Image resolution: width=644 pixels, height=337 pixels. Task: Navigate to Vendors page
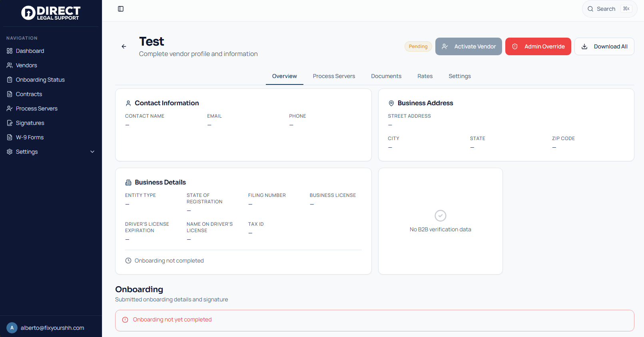pos(51,65)
